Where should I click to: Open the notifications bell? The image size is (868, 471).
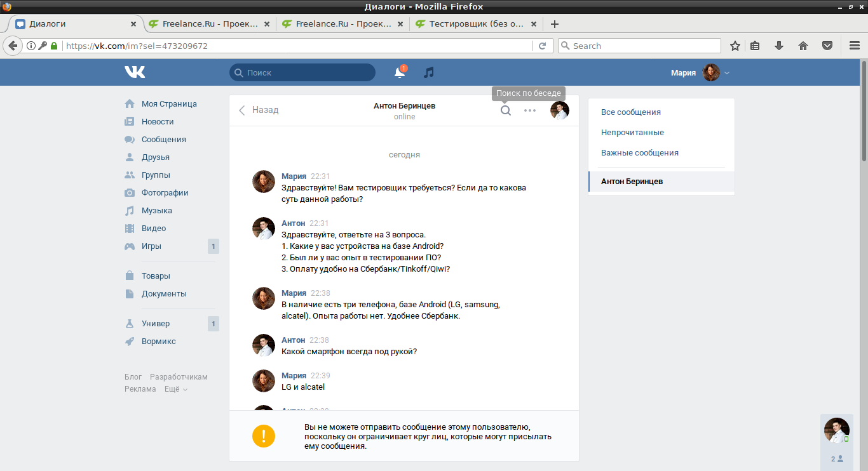pyautogui.click(x=400, y=72)
